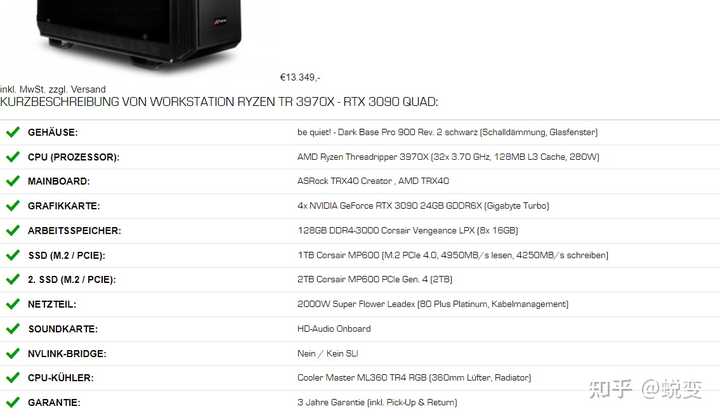Click the GARANTIE label
The height and width of the screenshot is (418, 720).
tap(54, 403)
